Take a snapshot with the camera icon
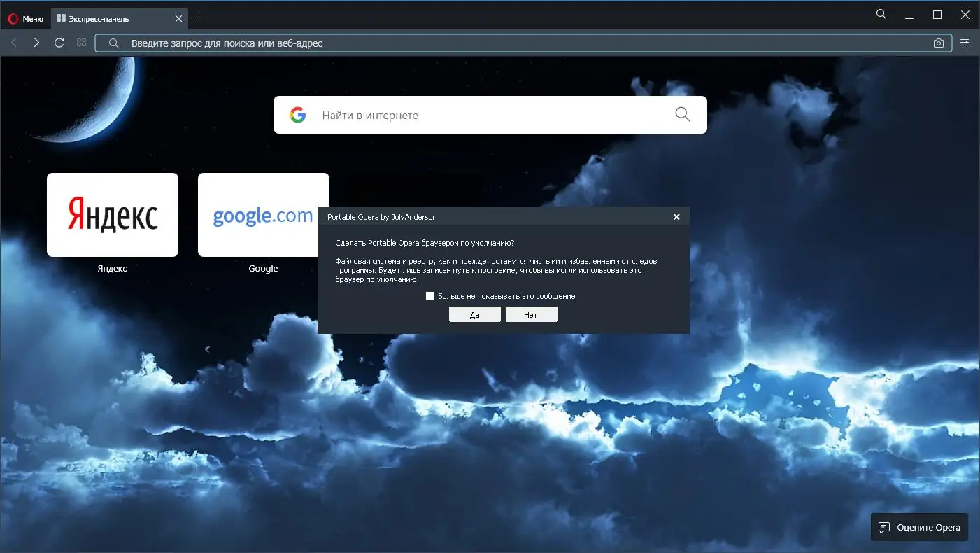 [939, 43]
